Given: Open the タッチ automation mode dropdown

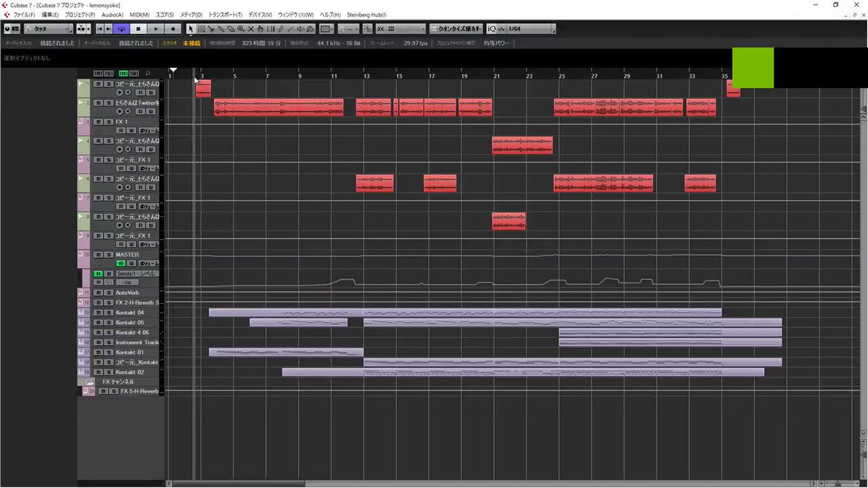Looking at the screenshot, I should (x=48, y=29).
